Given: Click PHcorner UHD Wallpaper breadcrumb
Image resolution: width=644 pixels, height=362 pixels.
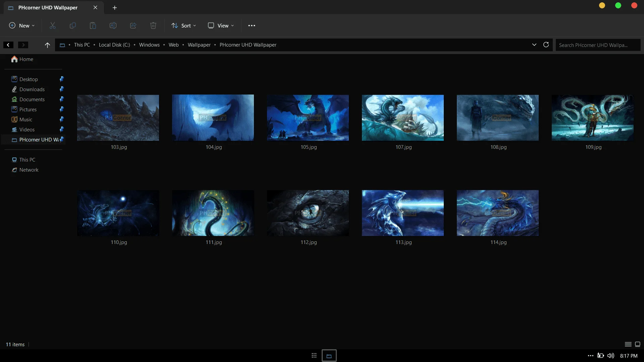Looking at the screenshot, I should [248, 45].
